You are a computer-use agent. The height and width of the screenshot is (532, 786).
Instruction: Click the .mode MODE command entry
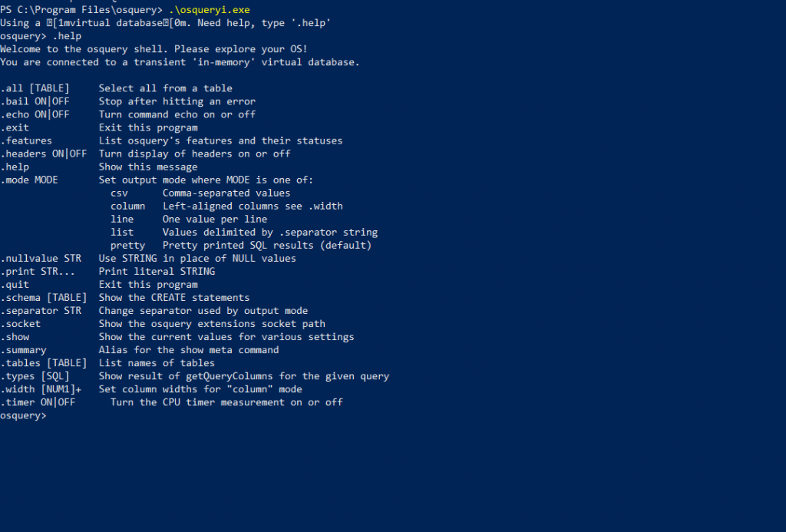(29, 180)
